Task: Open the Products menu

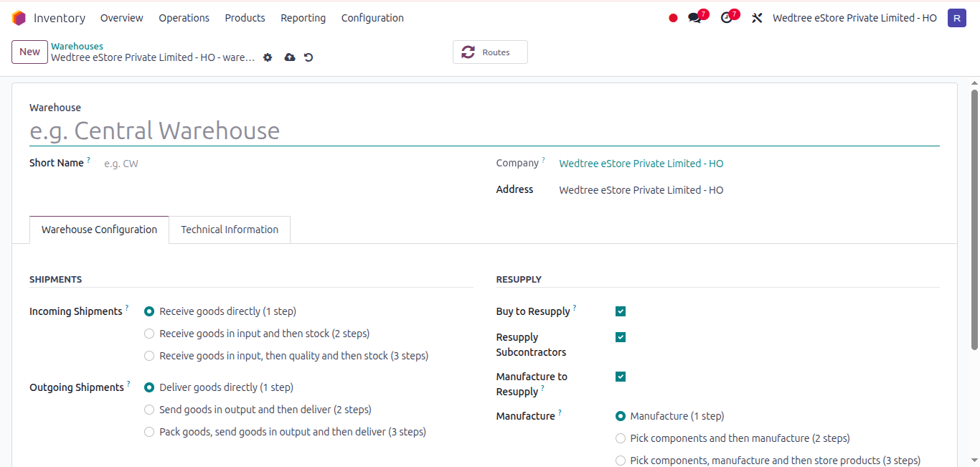Action: pos(245,18)
